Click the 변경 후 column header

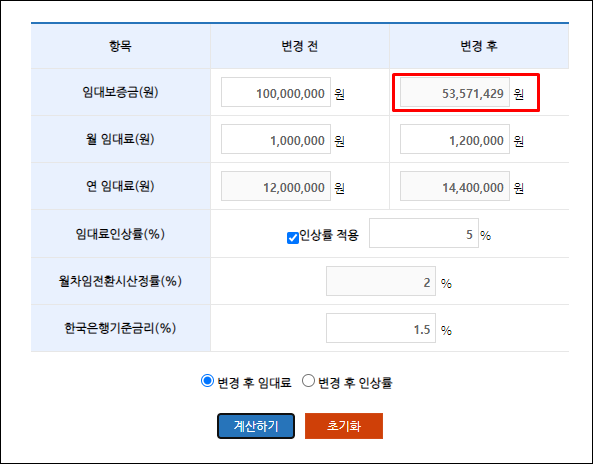tap(479, 46)
